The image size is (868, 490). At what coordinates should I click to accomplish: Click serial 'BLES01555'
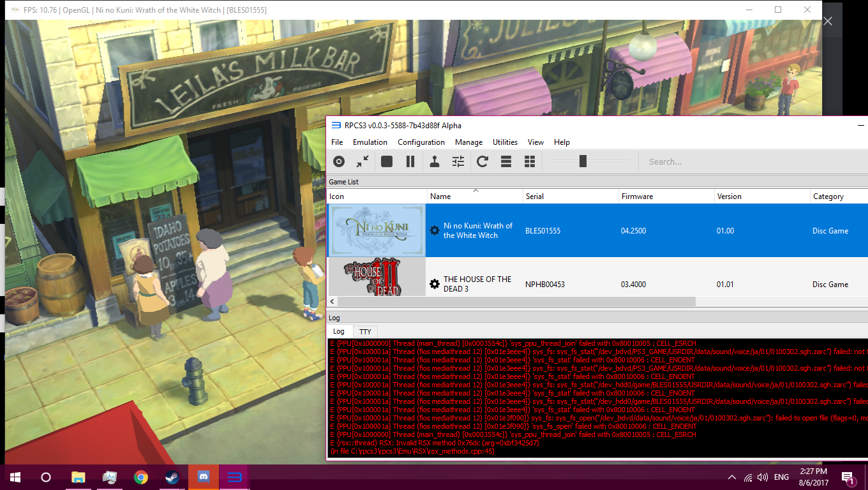[543, 231]
